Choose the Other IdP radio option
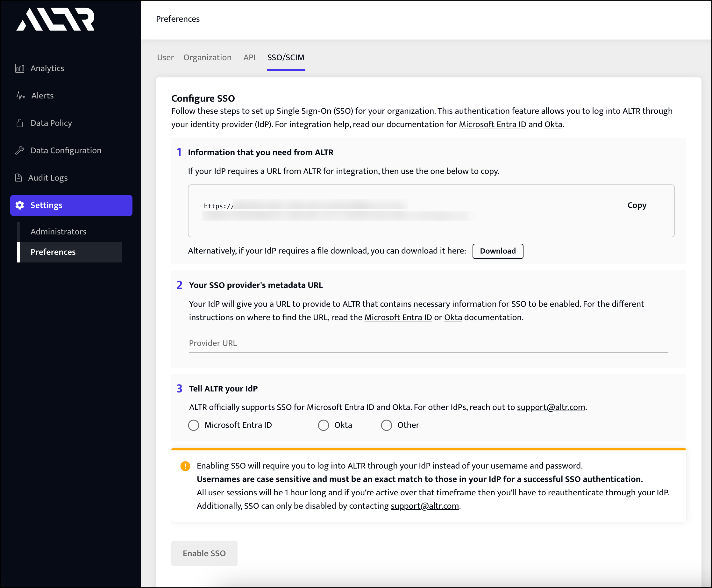Screen dimensions: 712x588 (x=386, y=425)
